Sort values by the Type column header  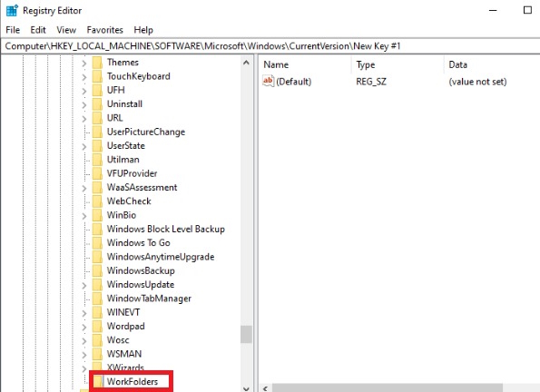(398, 64)
